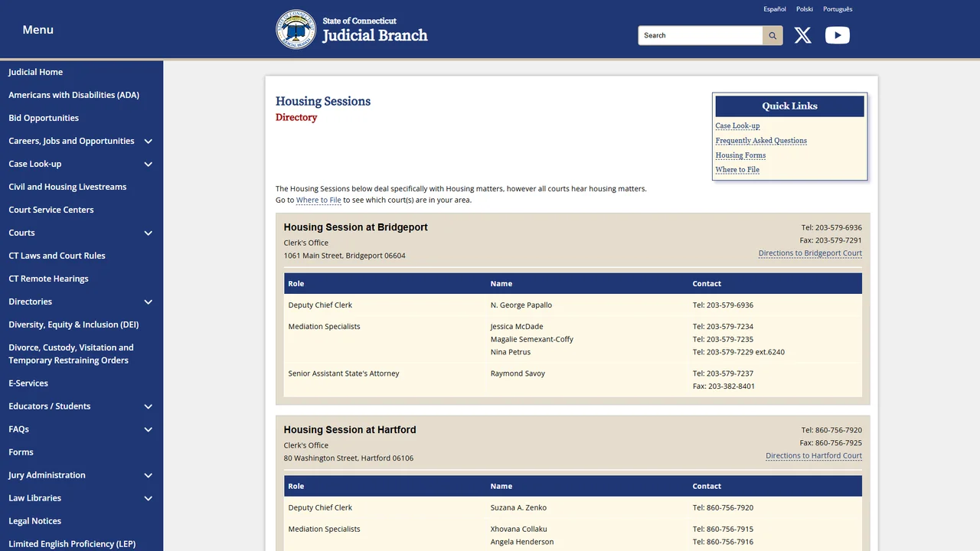The image size is (980, 551).
Task: Open Directions to Bridgeport Court
Action: [810, 253]
